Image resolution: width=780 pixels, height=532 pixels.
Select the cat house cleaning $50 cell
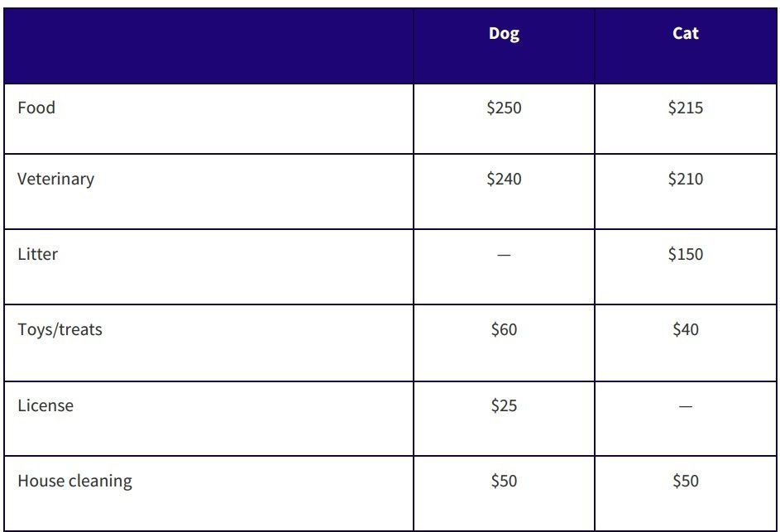686,481
